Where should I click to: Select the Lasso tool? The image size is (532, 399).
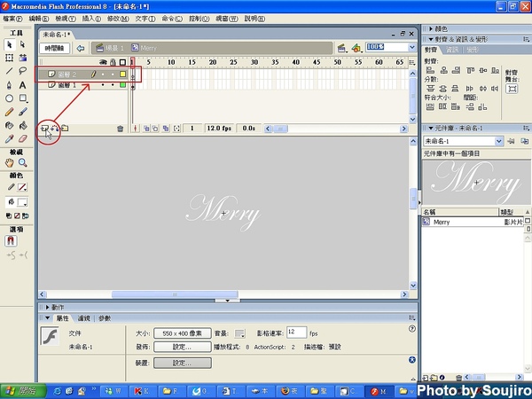[x=23, y=71]
